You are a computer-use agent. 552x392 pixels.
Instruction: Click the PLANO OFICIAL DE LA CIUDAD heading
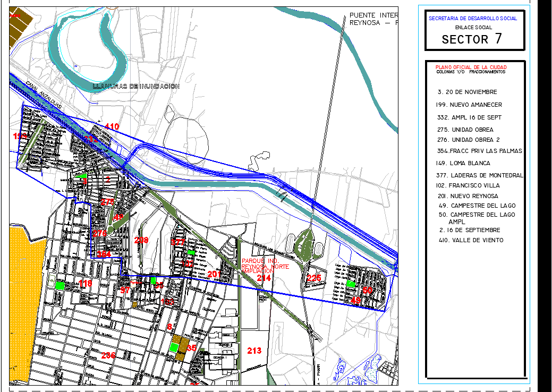pos(471,67)
